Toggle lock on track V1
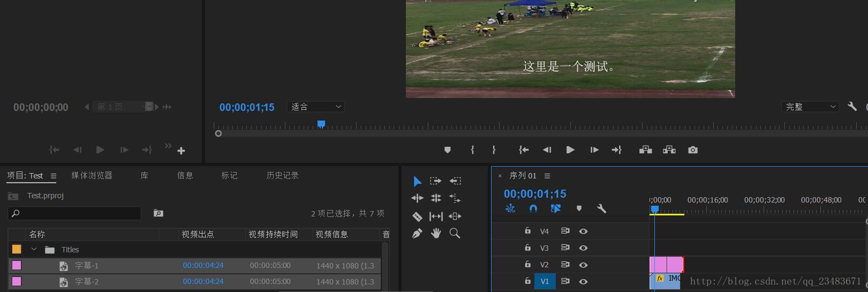 point(527,281)
